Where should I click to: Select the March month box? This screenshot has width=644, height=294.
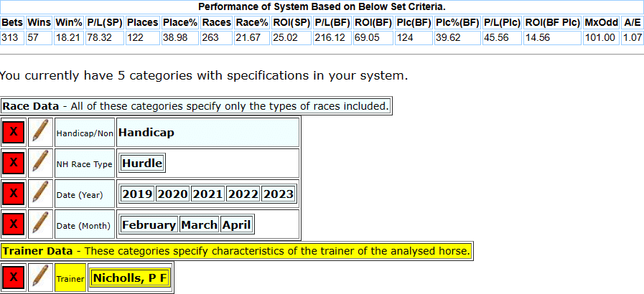[199, 224]
